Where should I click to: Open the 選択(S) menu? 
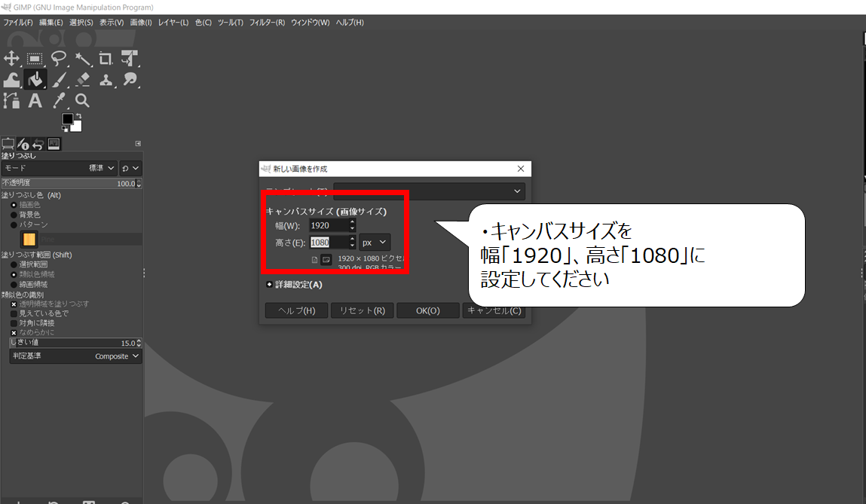tap(81, 23)
